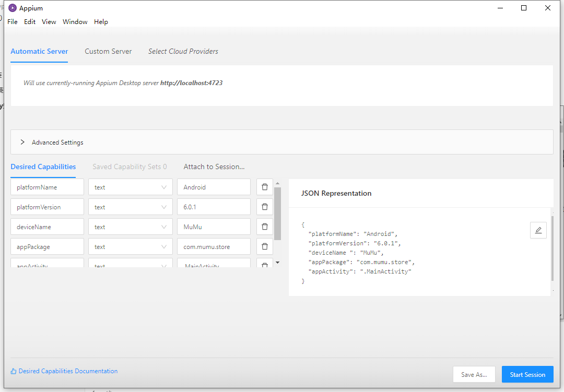Open the File menu
Screen dimensions: 564x392
tap(13, 21)
